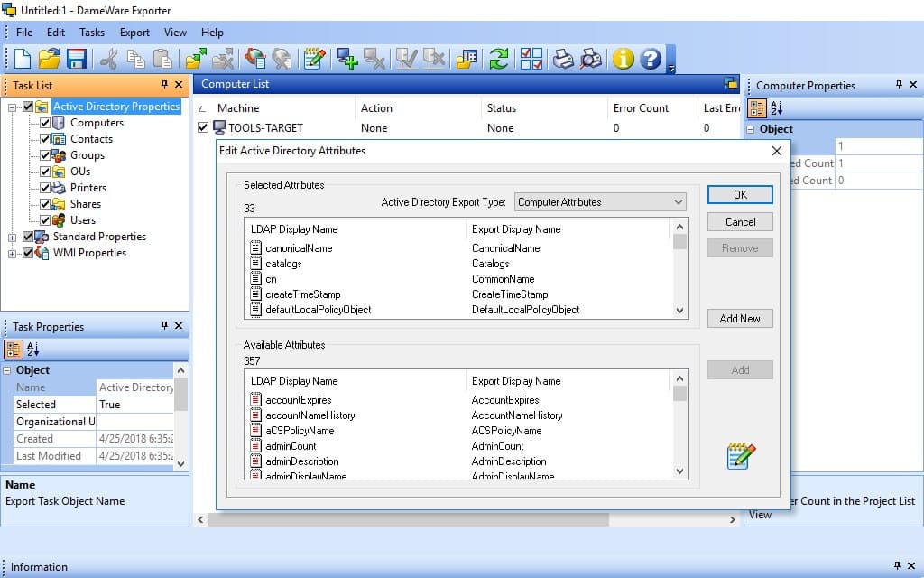924x578 pixels.
Task: Click the Add New button
Action: point(740,318)
